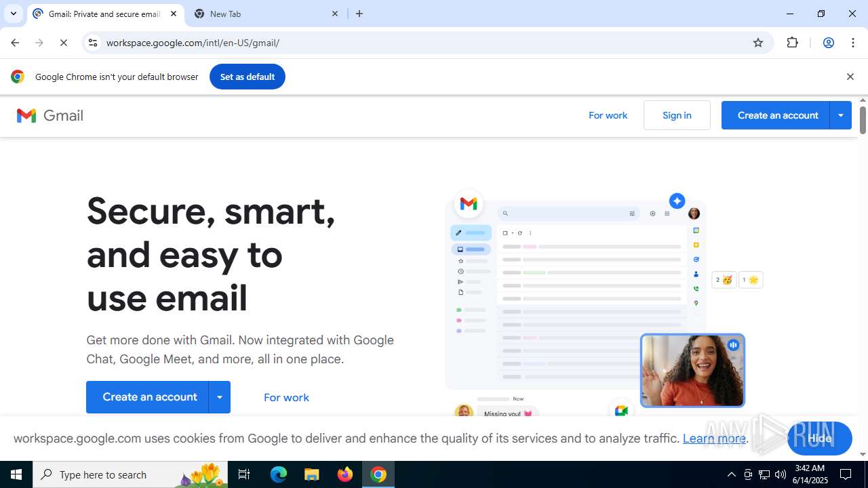The width and height of the screenshot is (868, 488).
Task: Close the Gmail tab
Action: coord(174,14)
